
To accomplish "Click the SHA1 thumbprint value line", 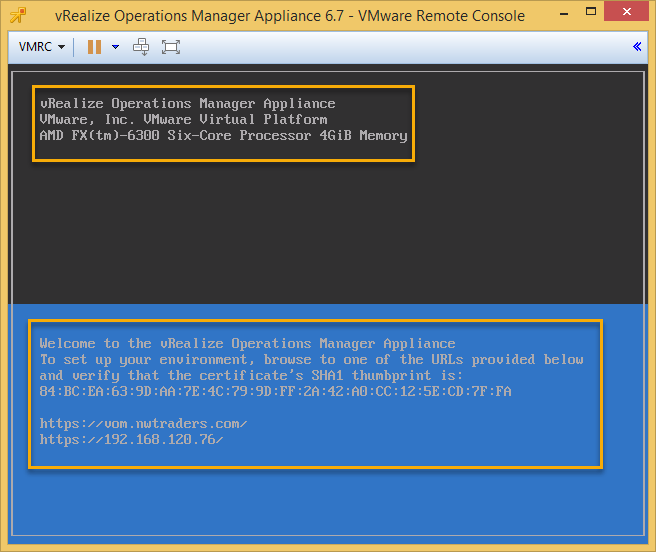I will pos(275,391).
